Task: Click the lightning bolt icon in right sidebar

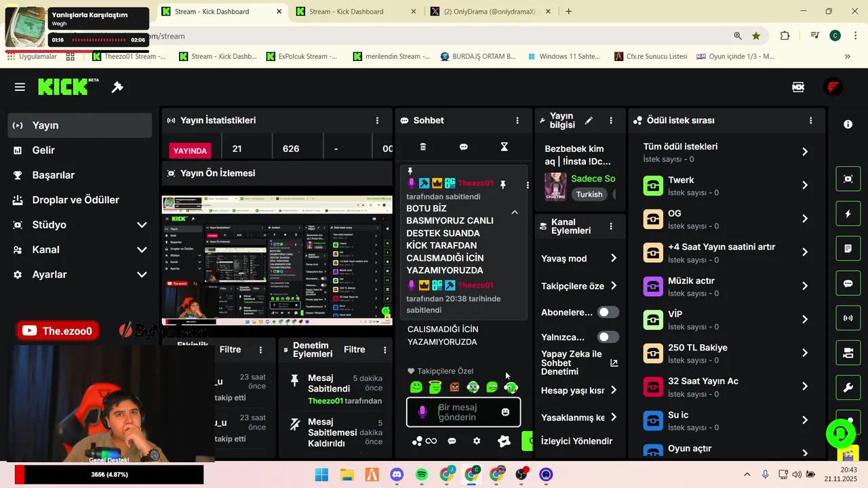Action: pos(848,214)
